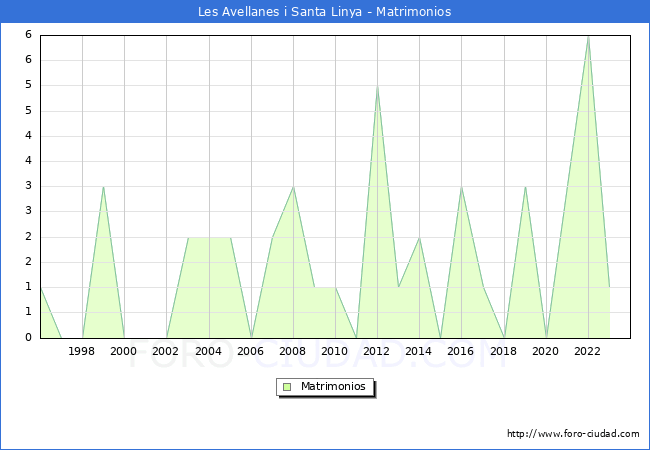The width and height of the screenshot is (650, 450).
Task: Select the 2020 x-axis label
Action: pyautogui.click(x=546, y=351)
